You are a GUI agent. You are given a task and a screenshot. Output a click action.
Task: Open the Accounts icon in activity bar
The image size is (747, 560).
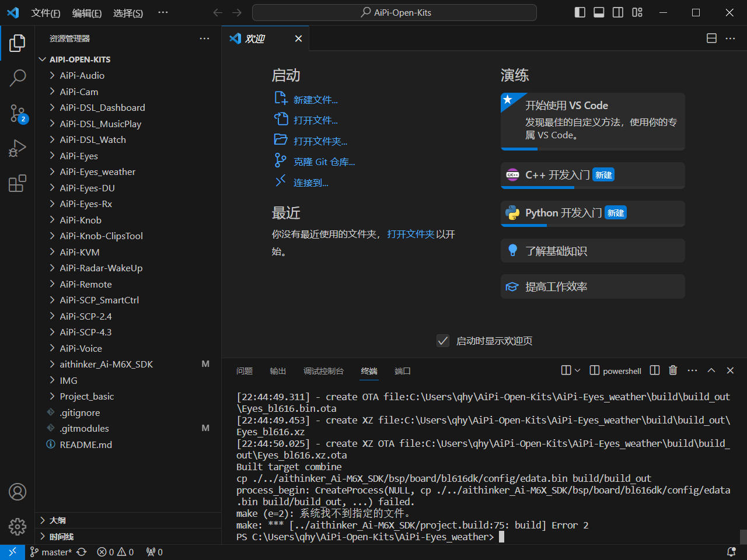coord(18,492)
